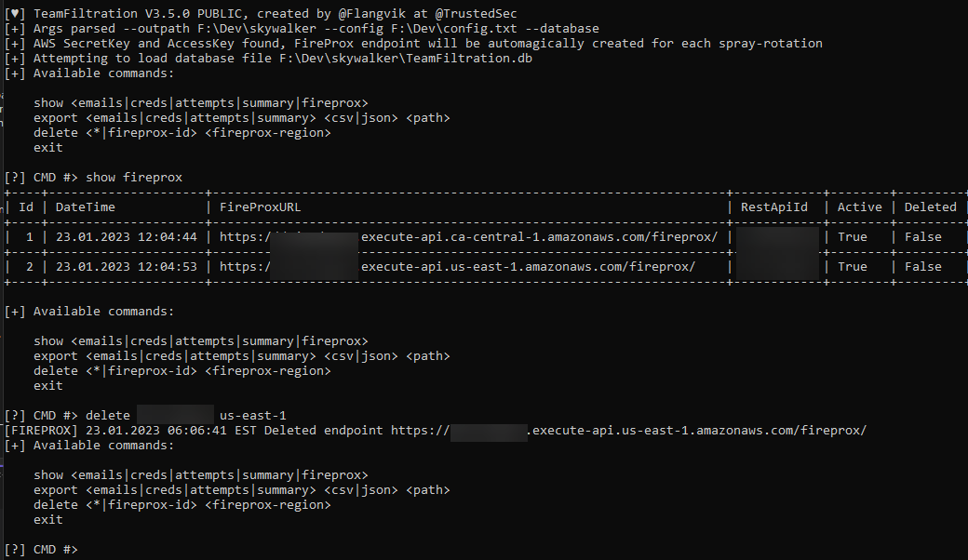Click the True value in row 1 Active column
The height and width of the screenshot is (560, 968).
point(852,237)
